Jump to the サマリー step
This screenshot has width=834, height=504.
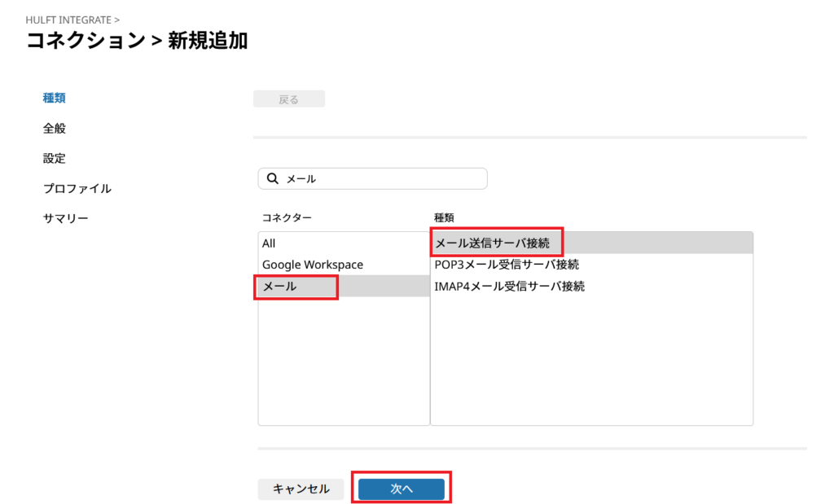pyautogui.click(x=65, y=218)
